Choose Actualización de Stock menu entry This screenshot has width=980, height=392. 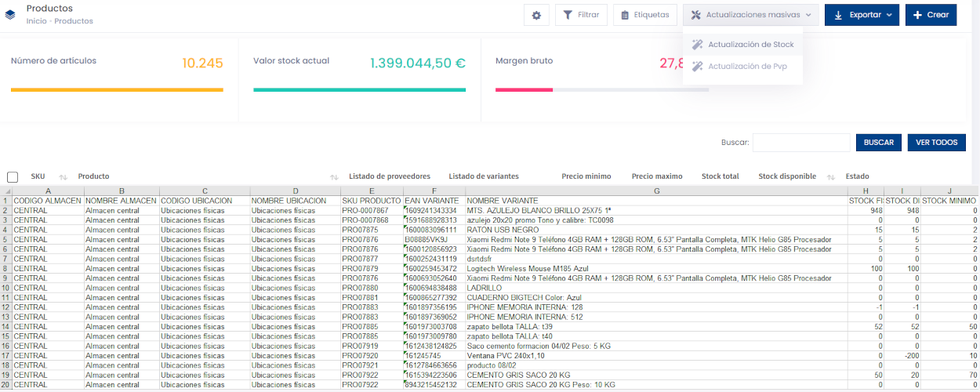click(742, 45)
